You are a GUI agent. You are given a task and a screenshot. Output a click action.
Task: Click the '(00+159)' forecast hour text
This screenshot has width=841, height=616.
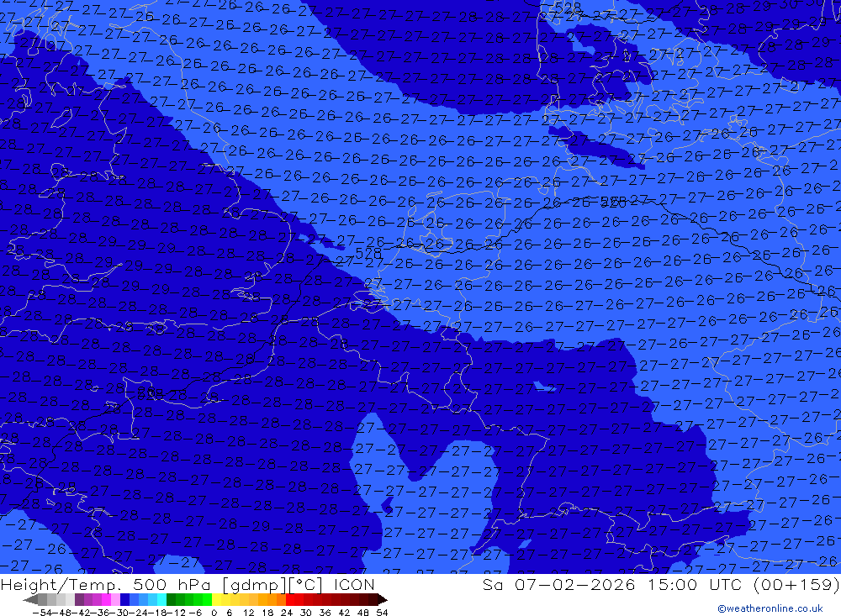[796, 584]
